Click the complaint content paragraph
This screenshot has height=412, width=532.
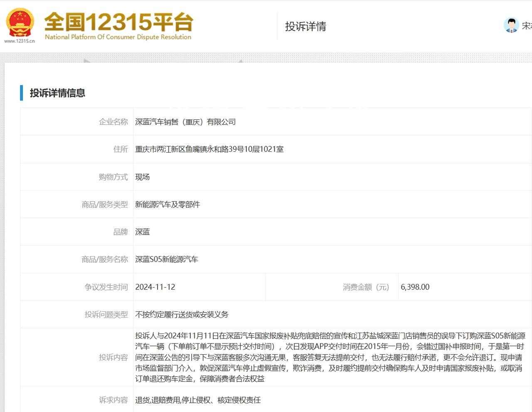coord(330,357)
